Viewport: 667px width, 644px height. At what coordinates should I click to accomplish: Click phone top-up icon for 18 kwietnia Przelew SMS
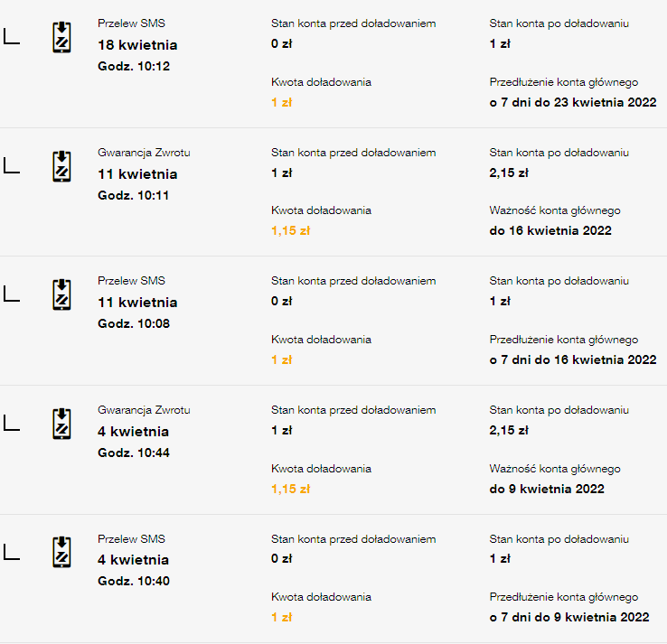[61, 38]
